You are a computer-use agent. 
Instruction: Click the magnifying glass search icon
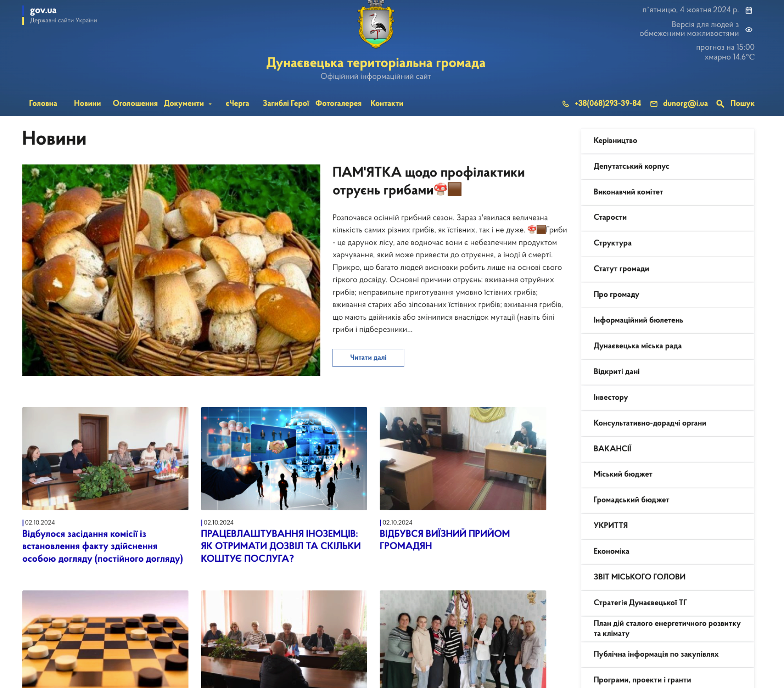pyautogui.click(x=720, y=104)
